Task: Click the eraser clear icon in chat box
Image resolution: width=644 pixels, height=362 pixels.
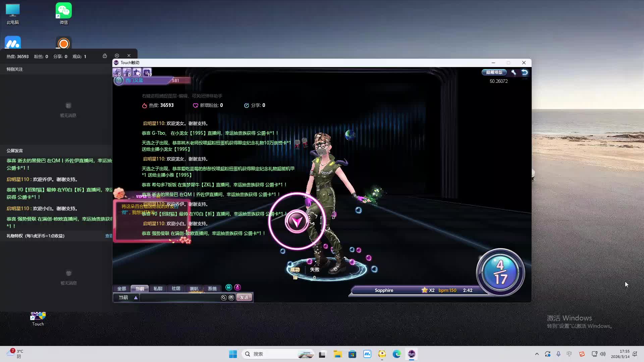Action: pyautogui.click(x=224, y=298)
